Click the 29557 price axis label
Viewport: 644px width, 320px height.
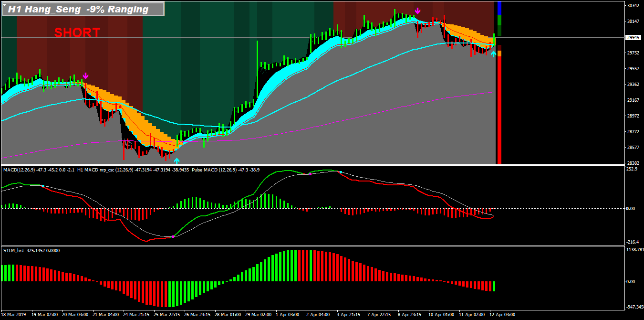click(634, 69)
